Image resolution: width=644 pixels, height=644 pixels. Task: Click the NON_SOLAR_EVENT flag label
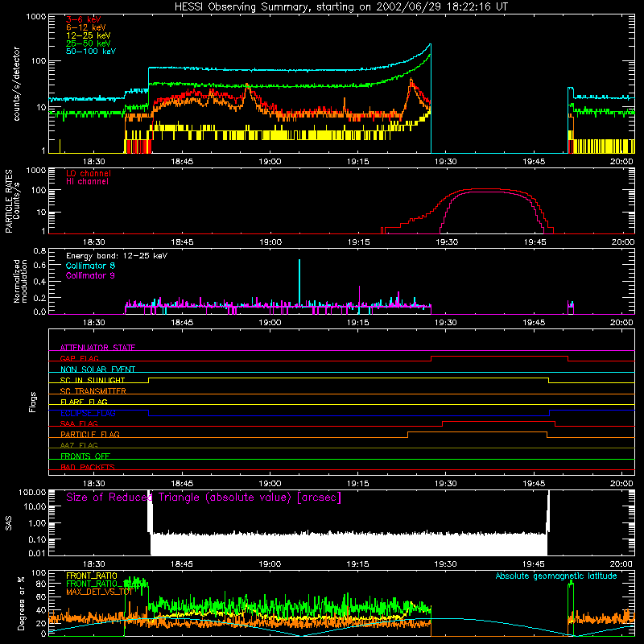click(x=97, y=369)
